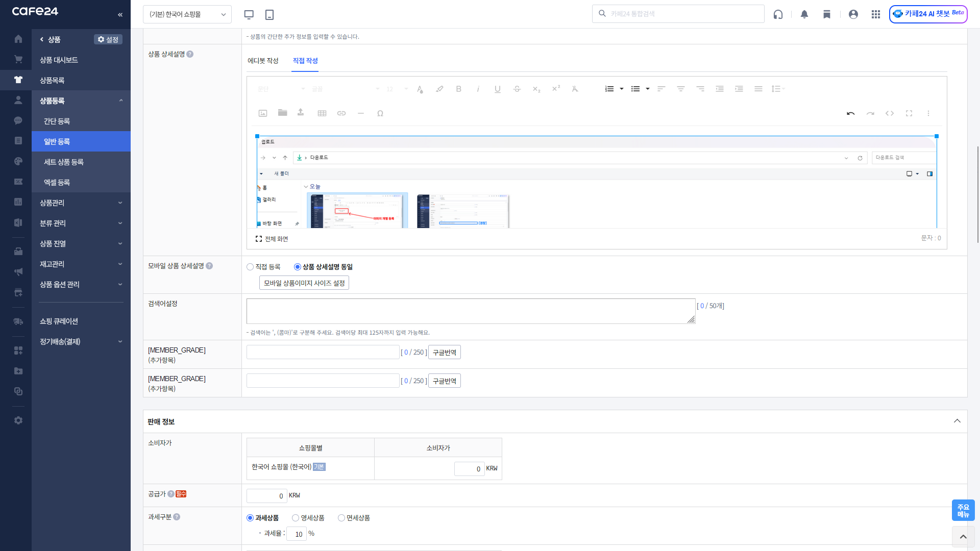
Task: Click the insert image icon in editor
Action: 263,113
